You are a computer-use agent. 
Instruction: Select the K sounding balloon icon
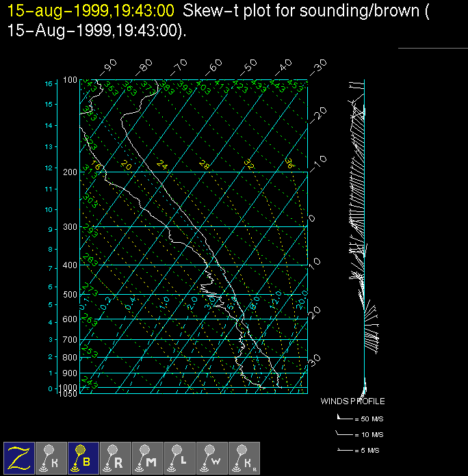pyautogui.click(x=52, y=458)
